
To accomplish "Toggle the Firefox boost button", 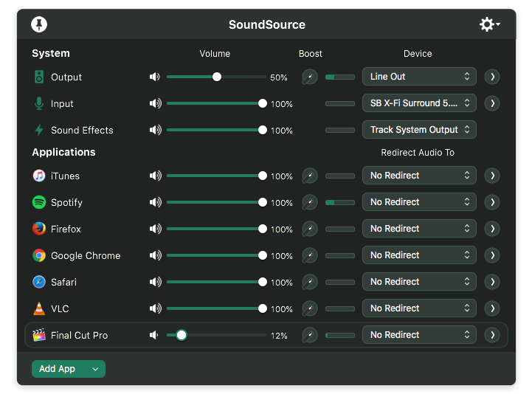I will (310, 229).
